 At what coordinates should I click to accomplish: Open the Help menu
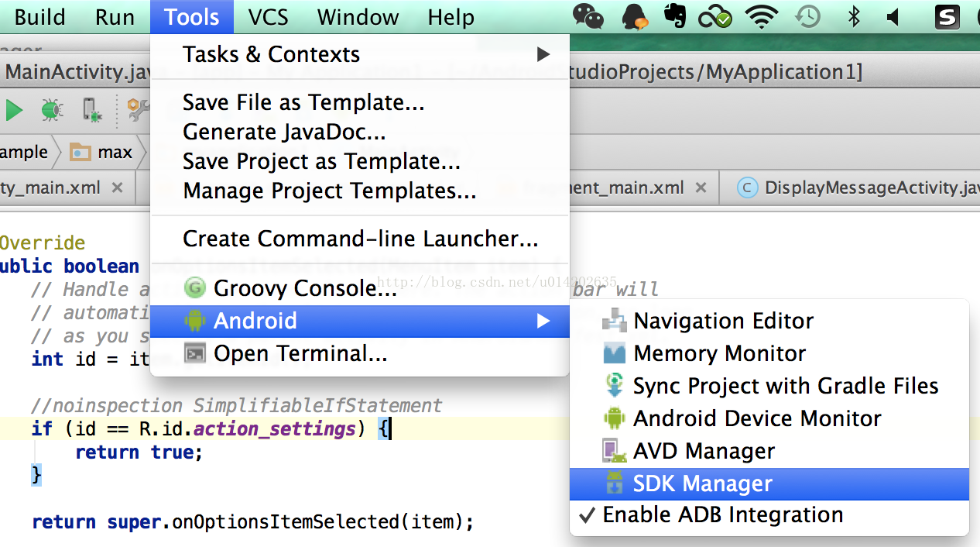[x=451, y=17]
